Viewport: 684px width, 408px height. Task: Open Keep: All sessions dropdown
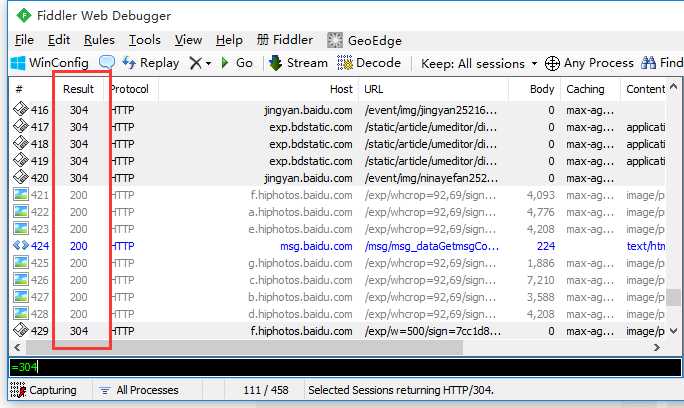click(479, 64)
